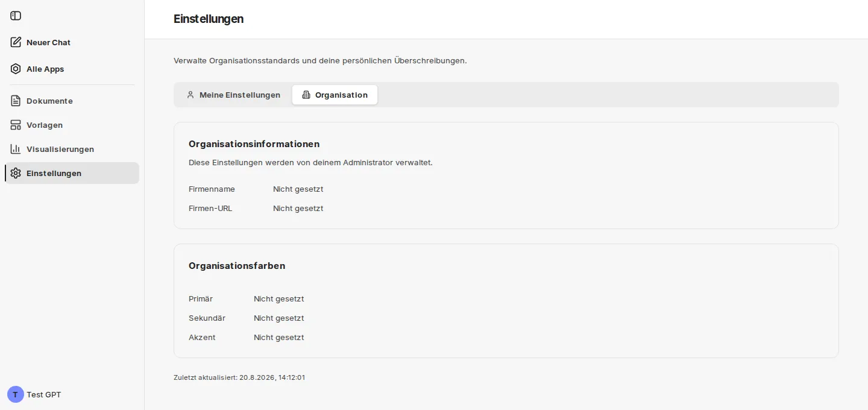
Task: Click the Firmen-URL label
Action: 210,208
